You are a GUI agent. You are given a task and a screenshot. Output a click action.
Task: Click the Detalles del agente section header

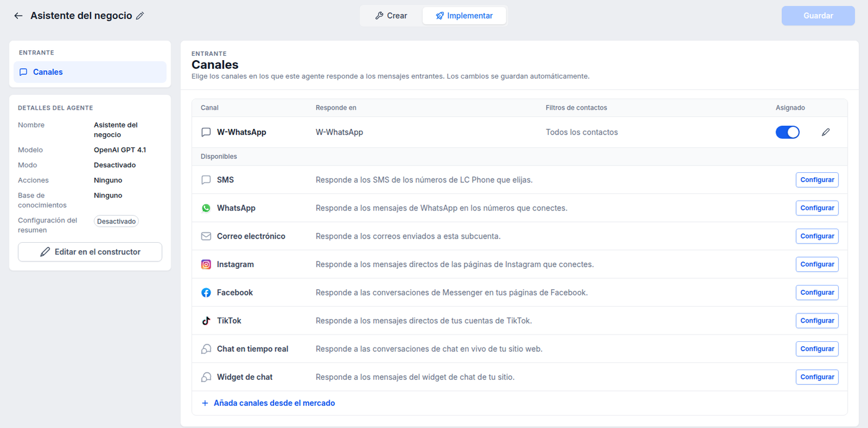pos(55,108)
